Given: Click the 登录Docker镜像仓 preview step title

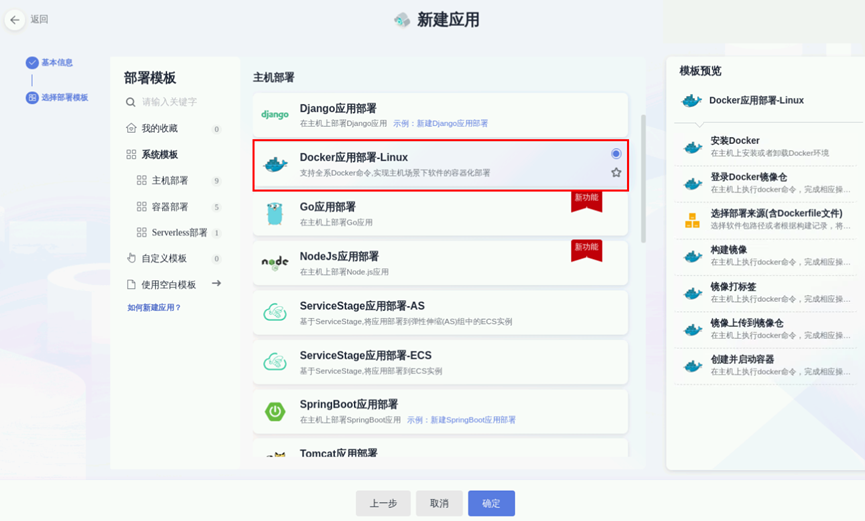Looking at the screenshot, I should coord(749,177).
